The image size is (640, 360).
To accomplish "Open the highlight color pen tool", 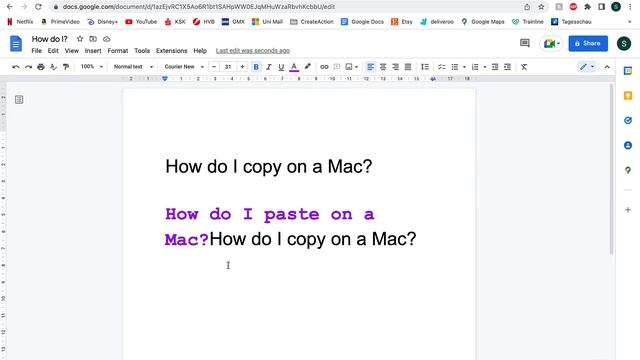I will 307,67.
